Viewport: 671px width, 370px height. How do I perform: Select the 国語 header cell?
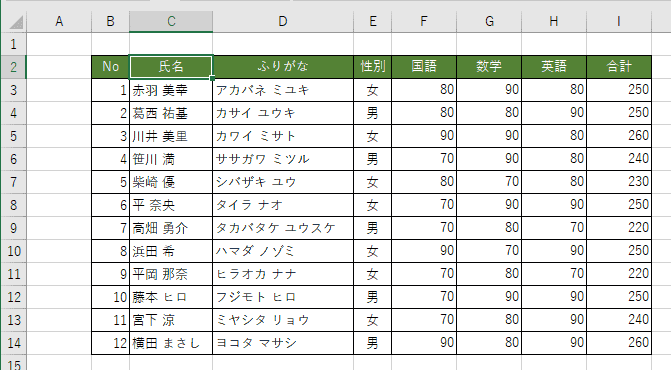pyautogui.click(x=424, y=67)
